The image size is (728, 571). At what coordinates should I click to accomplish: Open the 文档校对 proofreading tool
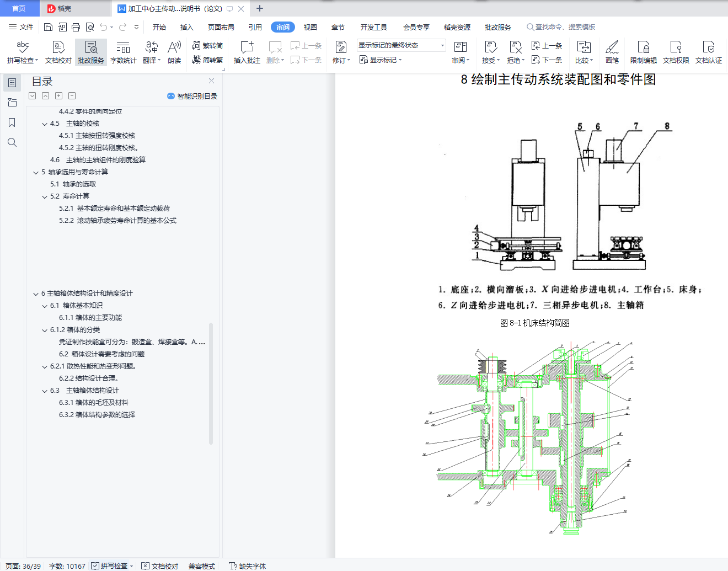[58, 52]
